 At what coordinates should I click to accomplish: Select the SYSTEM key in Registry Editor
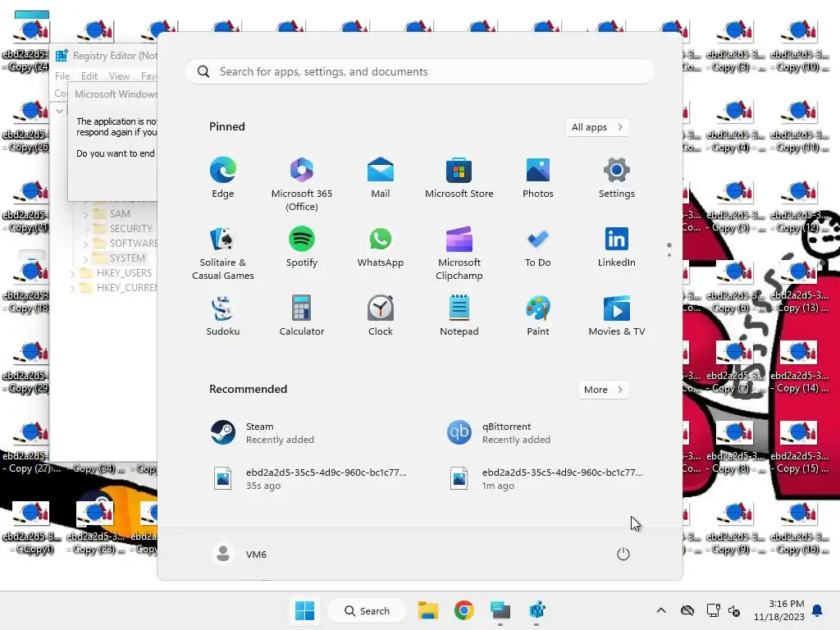[x=127, y=258]
